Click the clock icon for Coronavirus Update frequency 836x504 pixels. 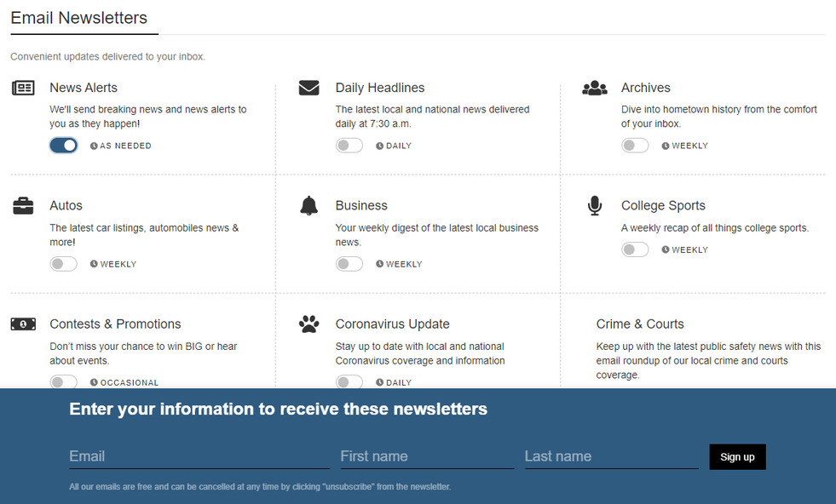[379, 382]
